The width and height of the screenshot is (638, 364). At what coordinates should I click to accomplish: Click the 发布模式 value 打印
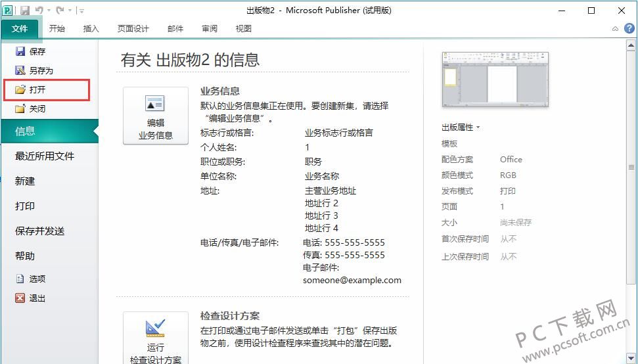click(x=508, y=191)
